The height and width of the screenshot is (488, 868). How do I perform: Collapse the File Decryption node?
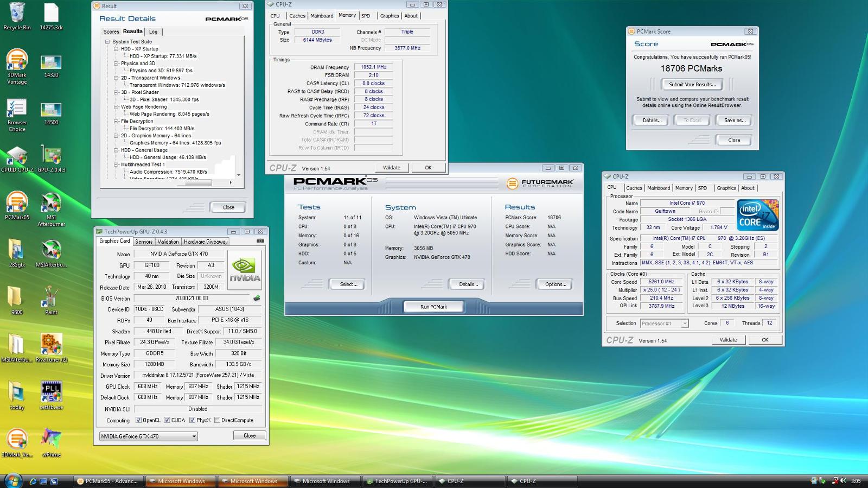(116, 122)
